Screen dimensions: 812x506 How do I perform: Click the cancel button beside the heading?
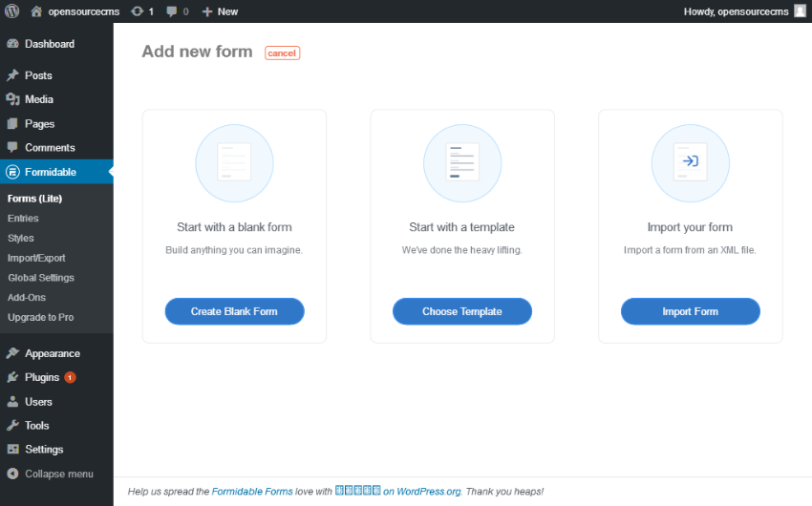[282, 53]
